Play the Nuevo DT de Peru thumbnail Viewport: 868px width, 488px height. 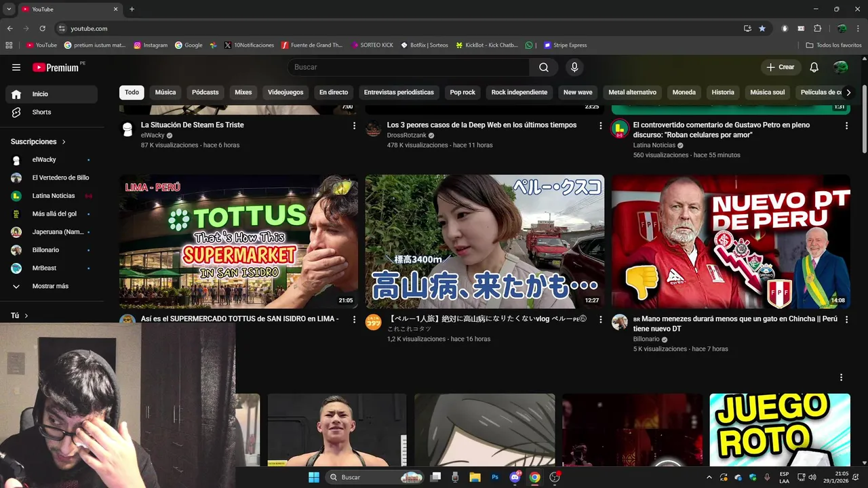click(x=731, y=242)
